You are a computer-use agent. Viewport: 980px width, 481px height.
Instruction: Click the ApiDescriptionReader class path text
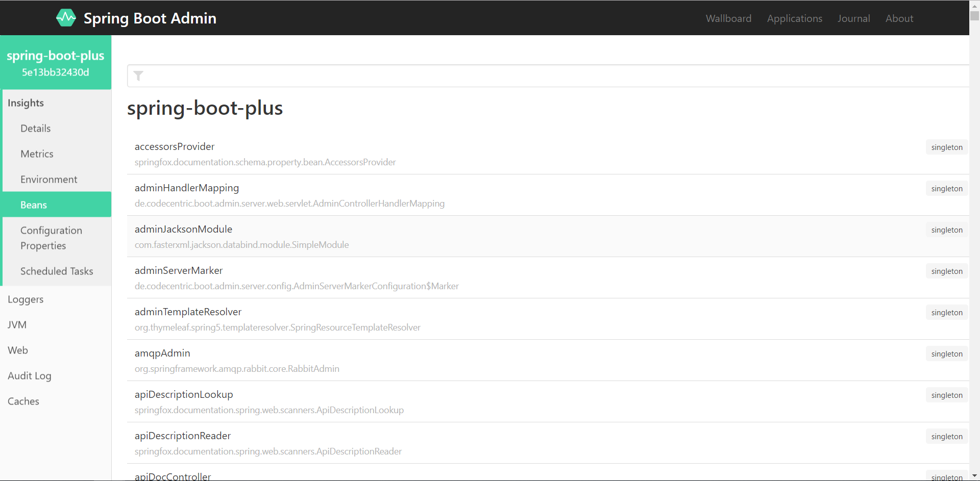[x=268, y=451]
